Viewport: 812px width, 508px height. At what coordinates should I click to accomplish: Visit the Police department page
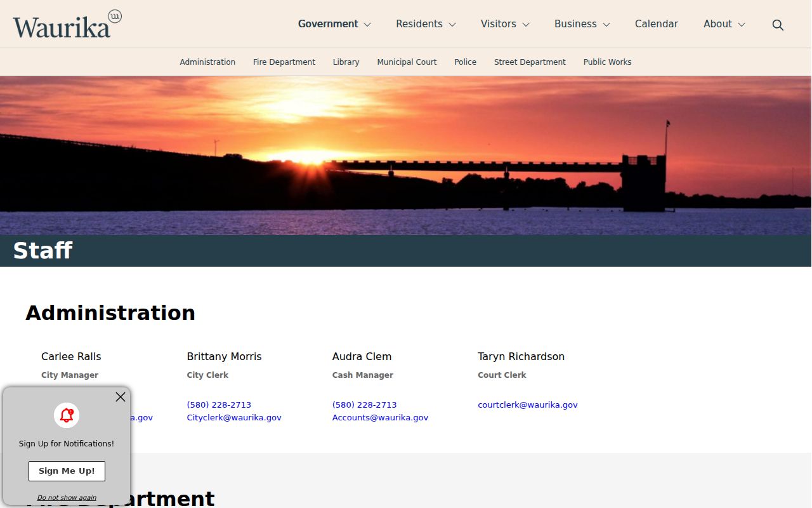pos(466,62)
